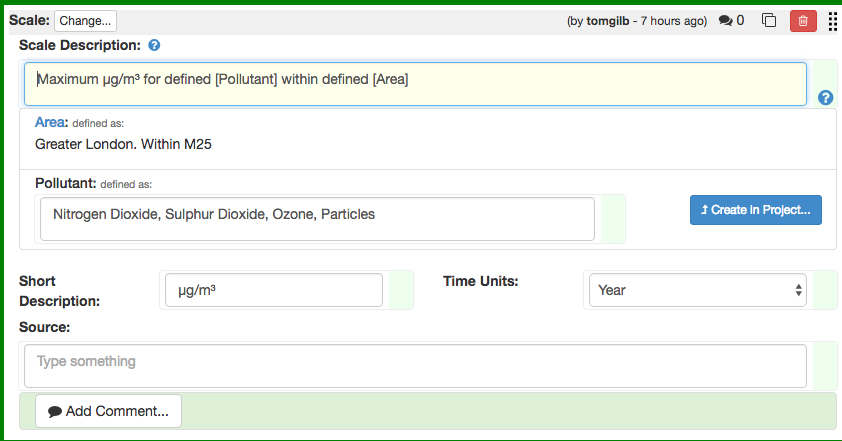The image size is (842, 441).
Task: Focus the Scale Description text field
Action: pyautogui.click(x=415, y=84)
